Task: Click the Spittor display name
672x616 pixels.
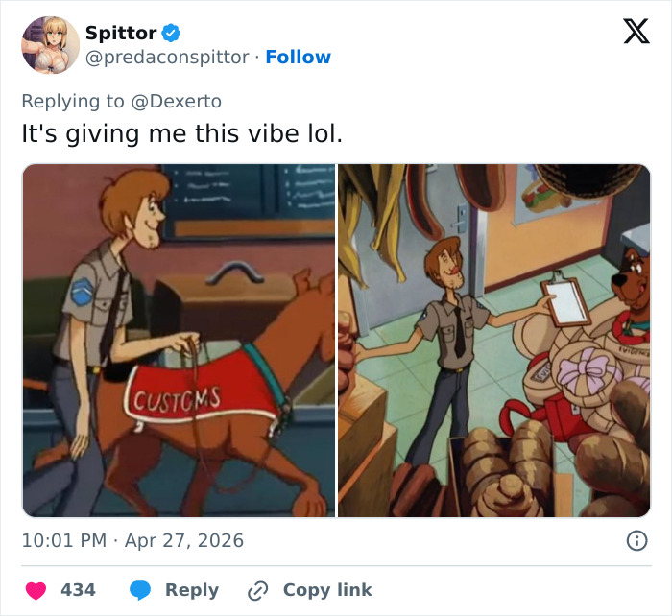Action: point(120,33)
